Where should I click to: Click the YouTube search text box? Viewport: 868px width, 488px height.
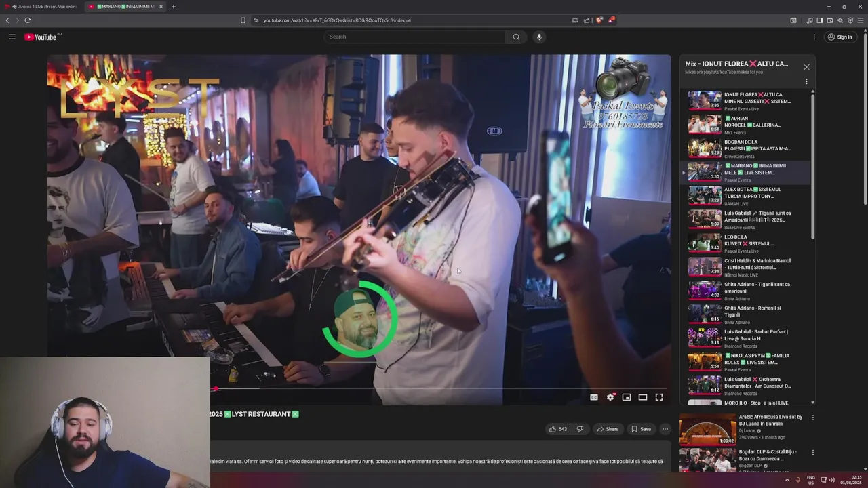pyautogui.click(x=415, y=37)
